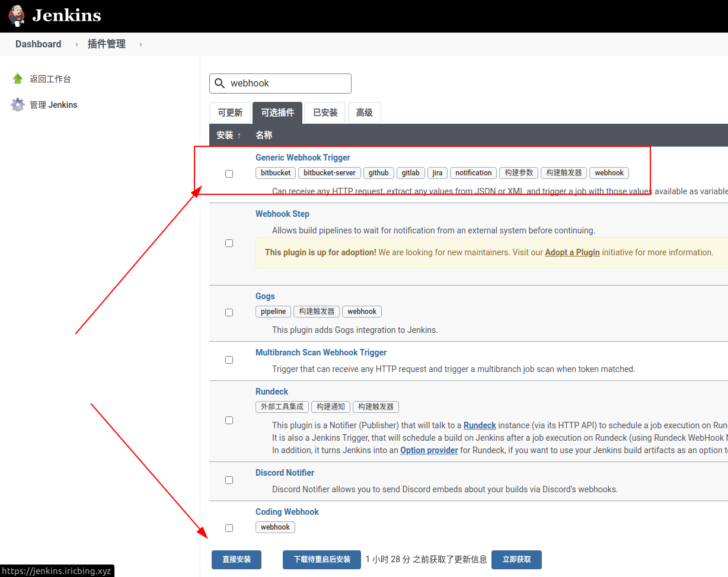Click the gitlab tag label
The image size is (728, 577).
click(x=410, y=172)
